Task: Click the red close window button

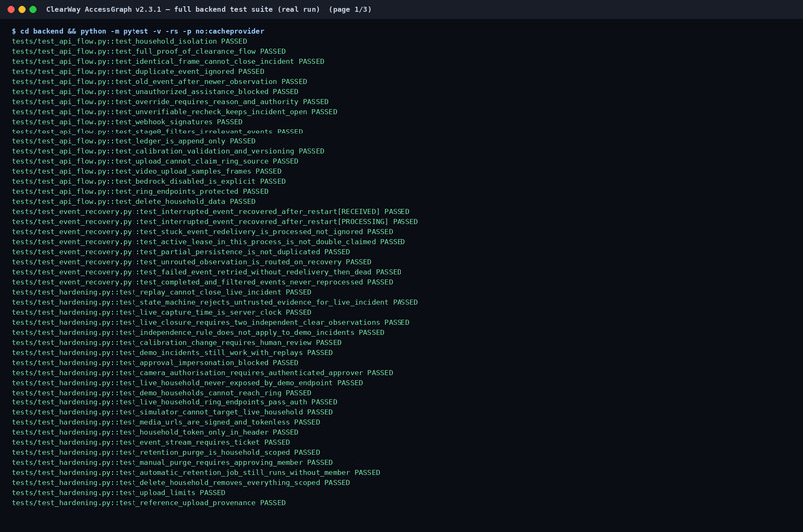Action: (x=11, y=9)
